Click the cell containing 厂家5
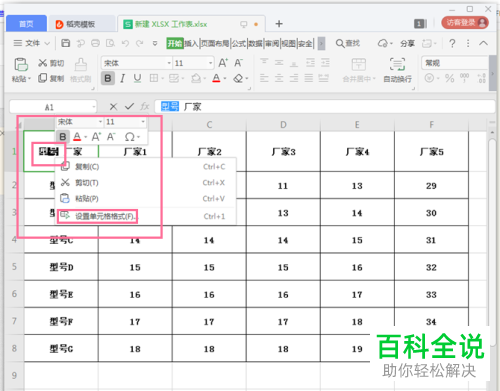The width and height of the screenshot is (500, 391). (x=431, y=152)
